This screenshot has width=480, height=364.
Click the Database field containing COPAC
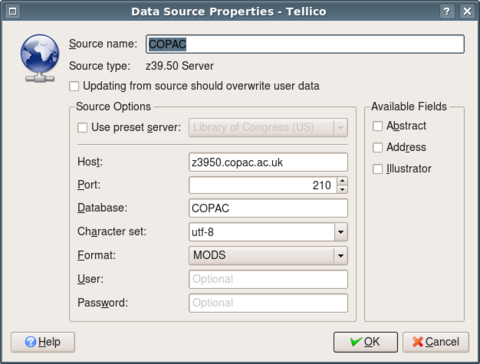[268, 208]
